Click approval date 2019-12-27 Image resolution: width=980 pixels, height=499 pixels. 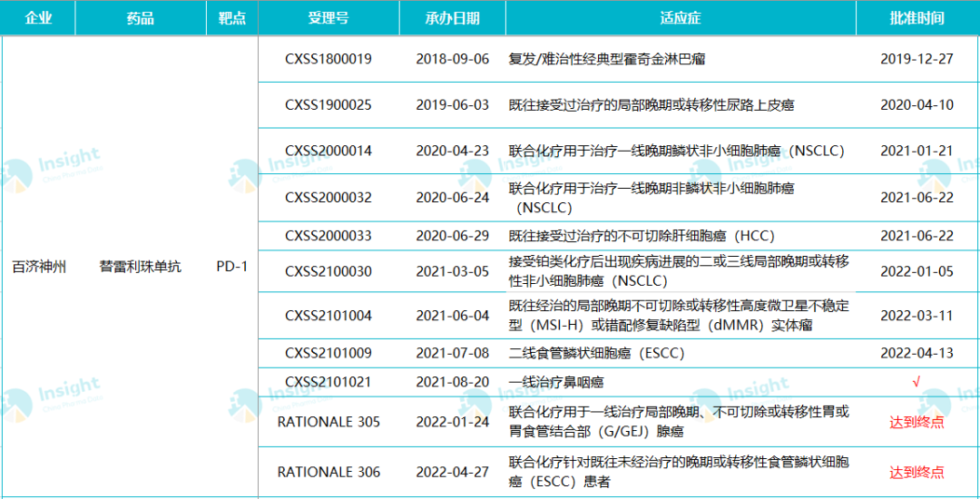pyautogui.click(x=916, y=59)
